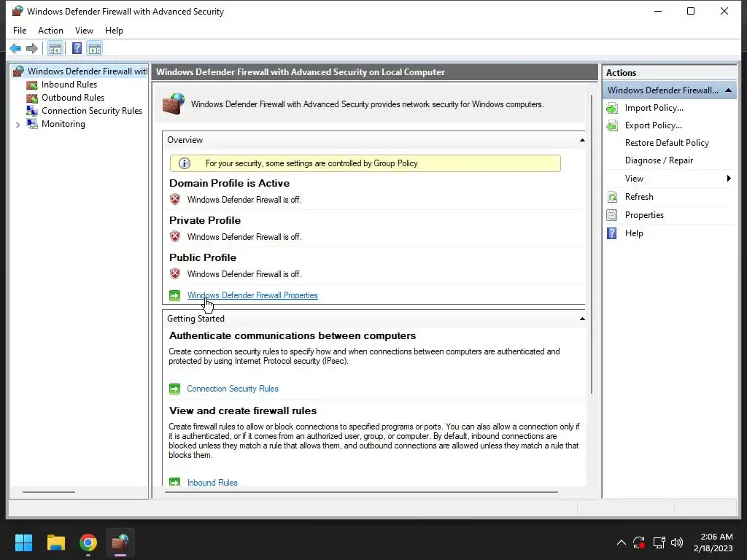Expand the Monitoring tree node

click(x=18, y=125)
